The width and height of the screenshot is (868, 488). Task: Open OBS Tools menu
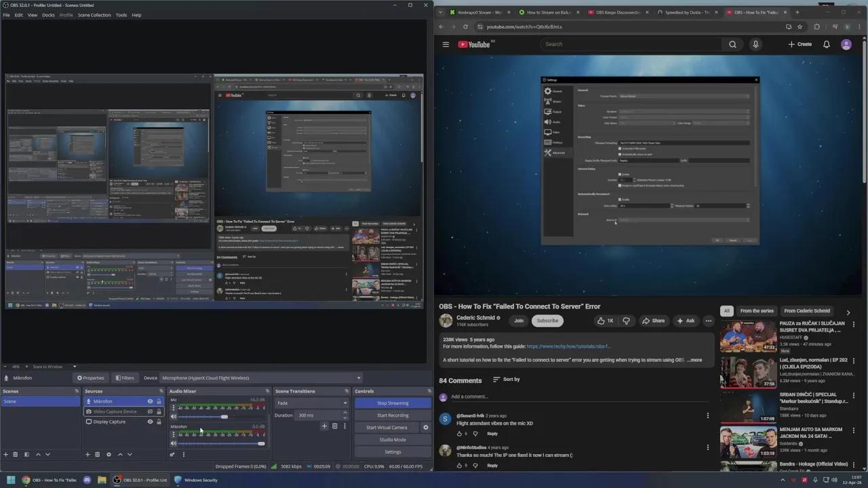(121, 15)
